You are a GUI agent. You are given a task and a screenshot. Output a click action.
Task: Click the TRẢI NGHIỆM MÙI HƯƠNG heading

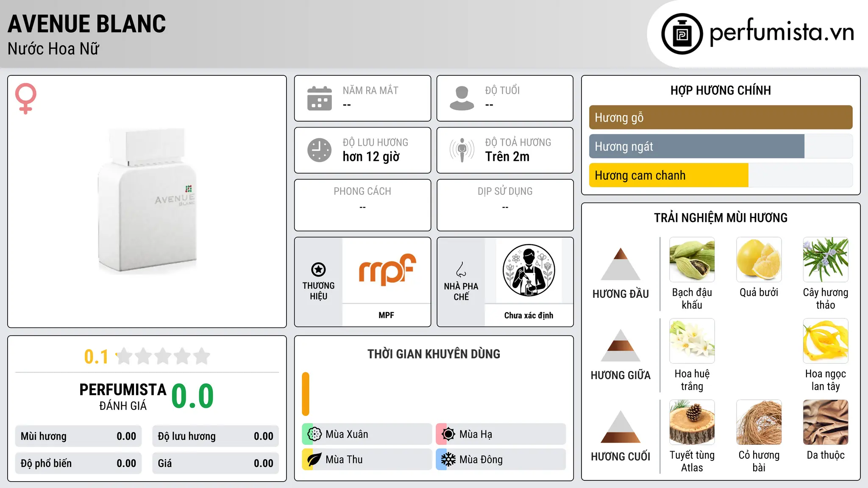coord(721,218)
